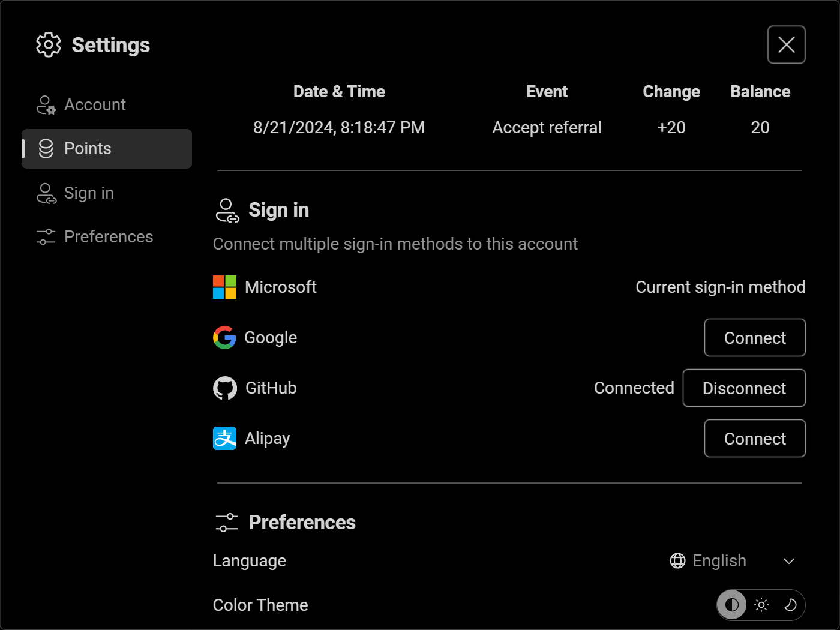
Task: Click the Google provider name
Action: (x=271, y=338)
